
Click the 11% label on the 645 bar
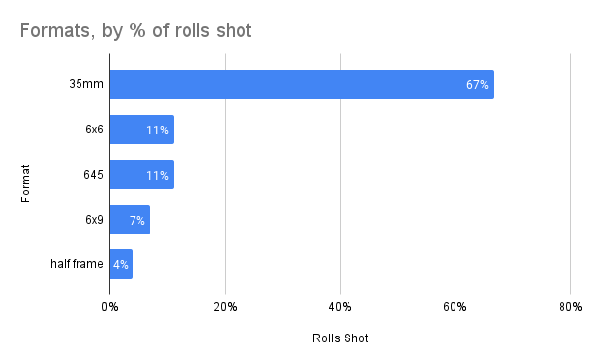[x=157, y=176]
